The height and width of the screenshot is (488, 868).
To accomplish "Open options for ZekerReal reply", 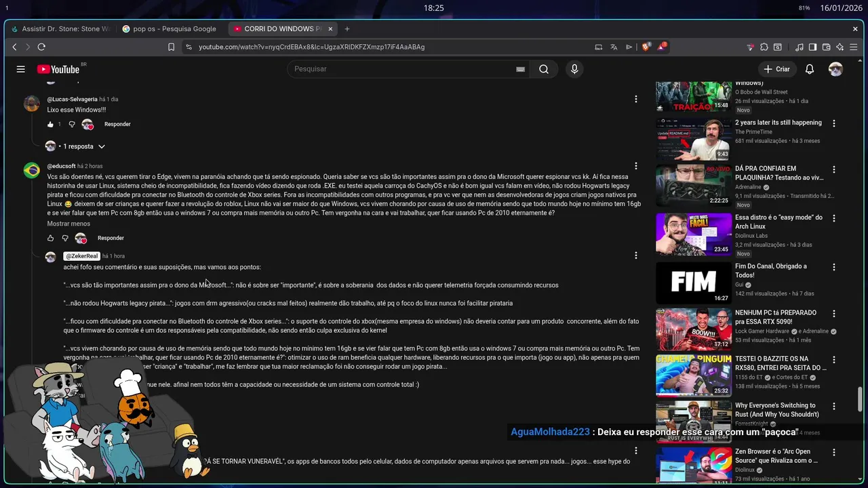I will (635, 256).
